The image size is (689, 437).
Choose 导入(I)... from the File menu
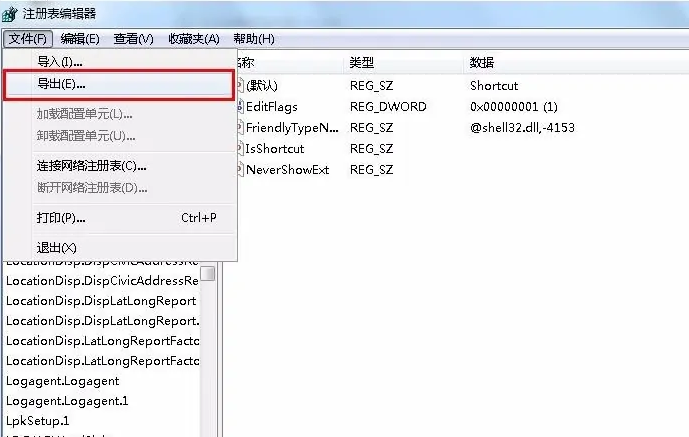[x=60, y=62]
